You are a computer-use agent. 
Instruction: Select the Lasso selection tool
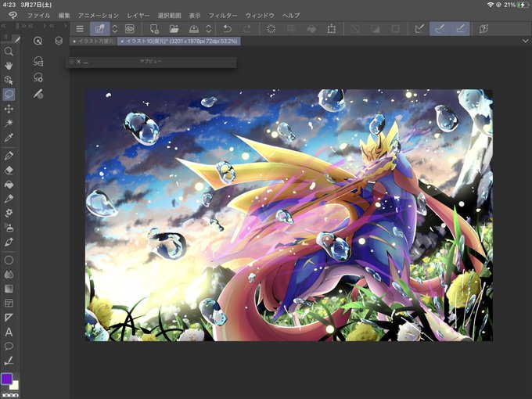click(9, 95)
